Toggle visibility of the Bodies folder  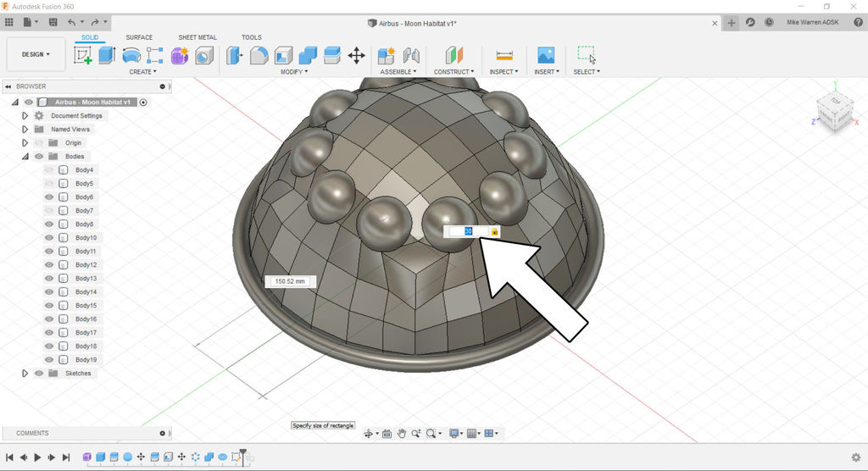(x=39, y=157)
